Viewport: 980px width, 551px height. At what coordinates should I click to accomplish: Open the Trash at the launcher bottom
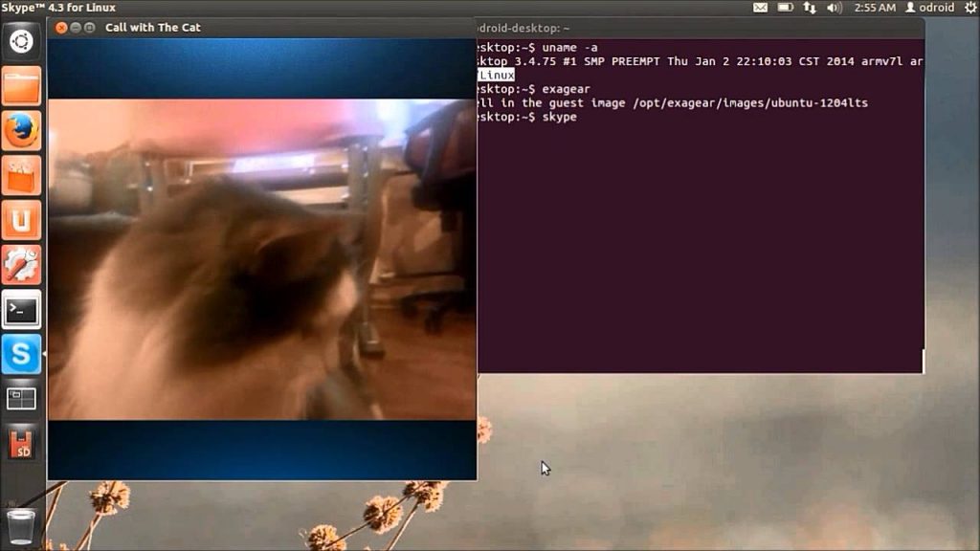21,526
